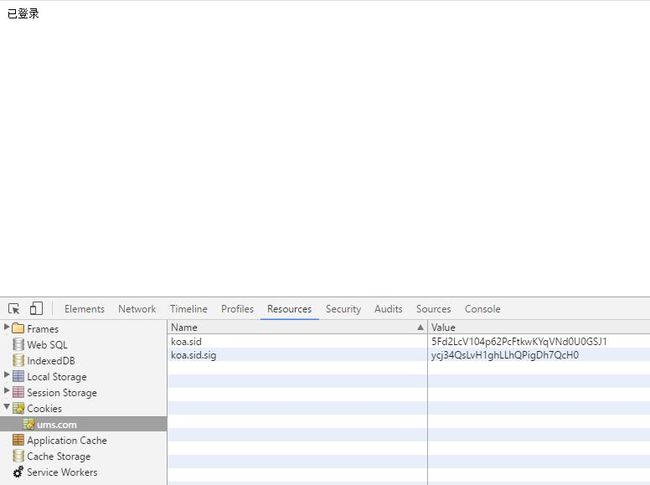Click the Name column sort arrow
This screenshot has height=485, width=650.
(x=420, y=327)
